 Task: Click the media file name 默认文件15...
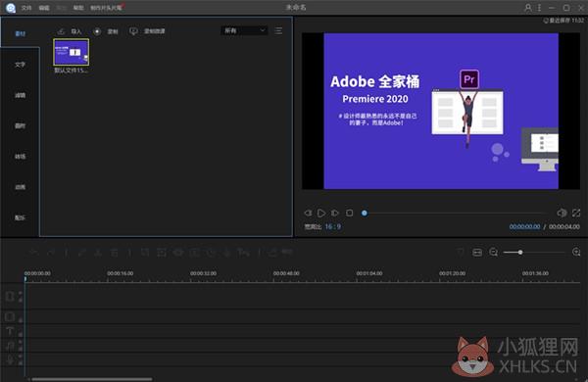71,71
